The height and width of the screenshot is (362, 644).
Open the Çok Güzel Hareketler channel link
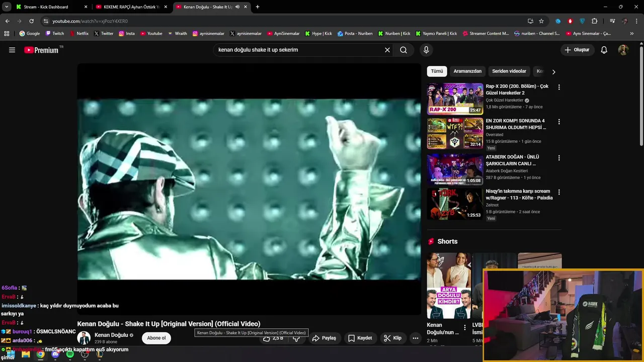[505, 100]
